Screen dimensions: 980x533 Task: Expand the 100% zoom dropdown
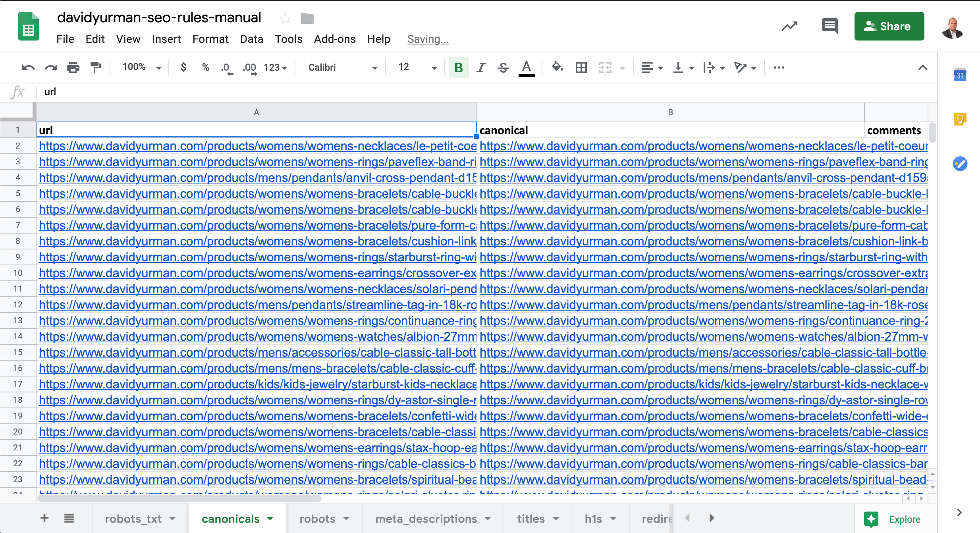click(141, 68)
